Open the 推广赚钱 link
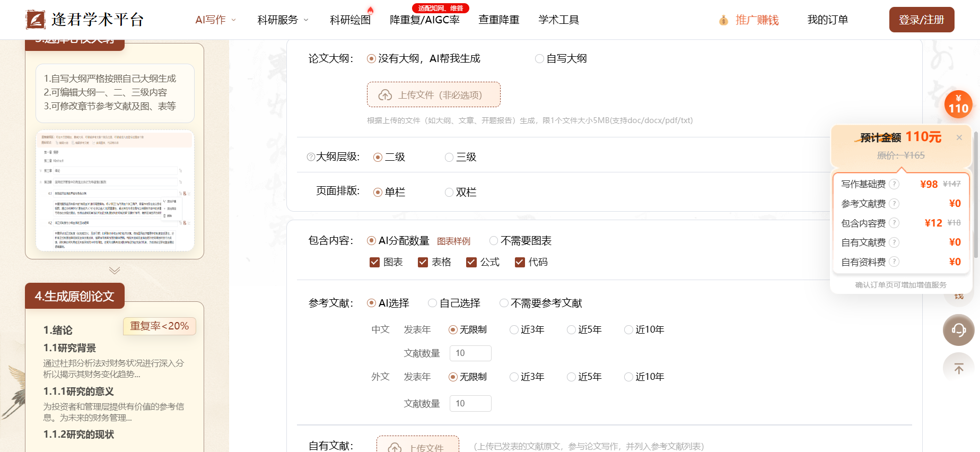 [x=757, y=20]
